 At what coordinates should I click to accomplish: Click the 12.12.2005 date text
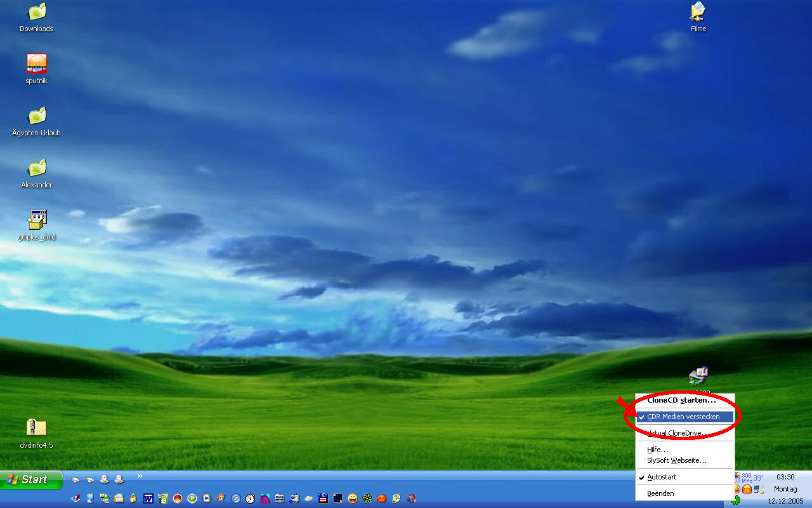785,501
